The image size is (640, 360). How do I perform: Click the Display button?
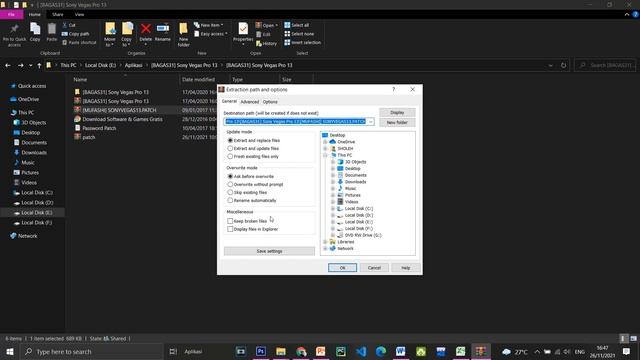coord(397,112)
